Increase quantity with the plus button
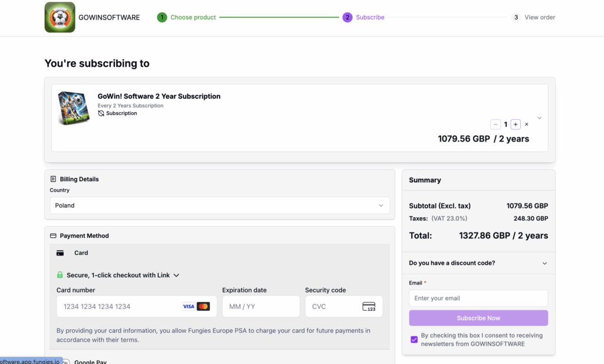Screen dimensions: 604x364 click(x=516, y=124)
